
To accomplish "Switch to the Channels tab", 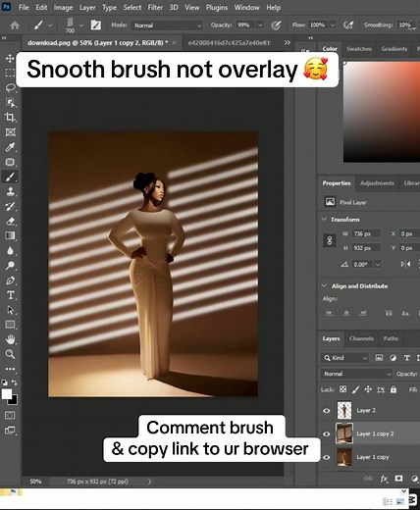I will point(361,338).
